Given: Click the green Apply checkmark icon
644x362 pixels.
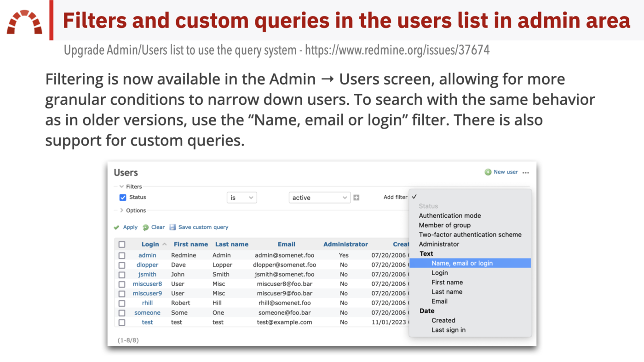Looking at the screenshot, I should 116,227.
